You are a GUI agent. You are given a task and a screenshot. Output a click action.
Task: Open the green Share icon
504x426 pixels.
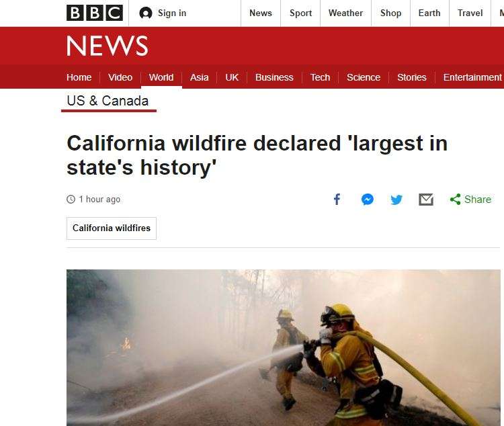pyautogui.click(x=455, y=200)
